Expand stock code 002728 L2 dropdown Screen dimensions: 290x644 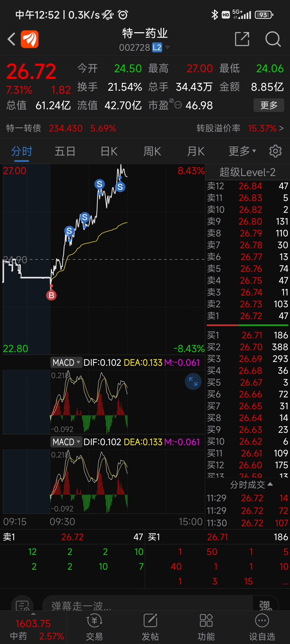point(144,47)
